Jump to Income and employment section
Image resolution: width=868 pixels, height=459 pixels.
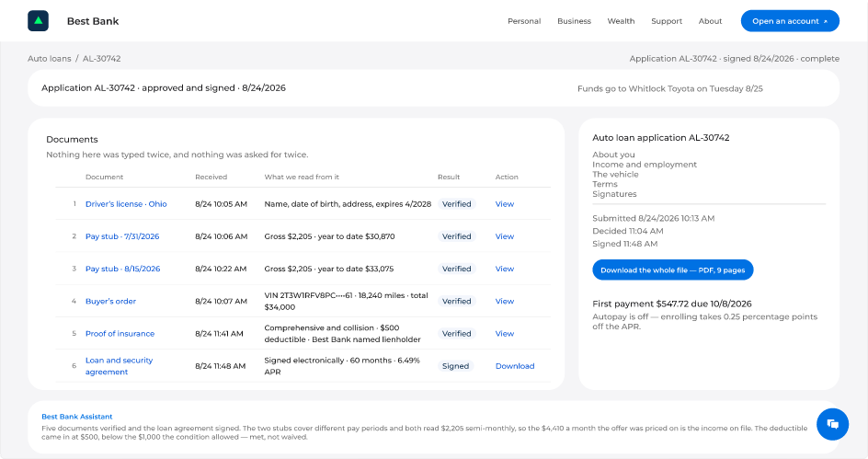click(645, 165)
